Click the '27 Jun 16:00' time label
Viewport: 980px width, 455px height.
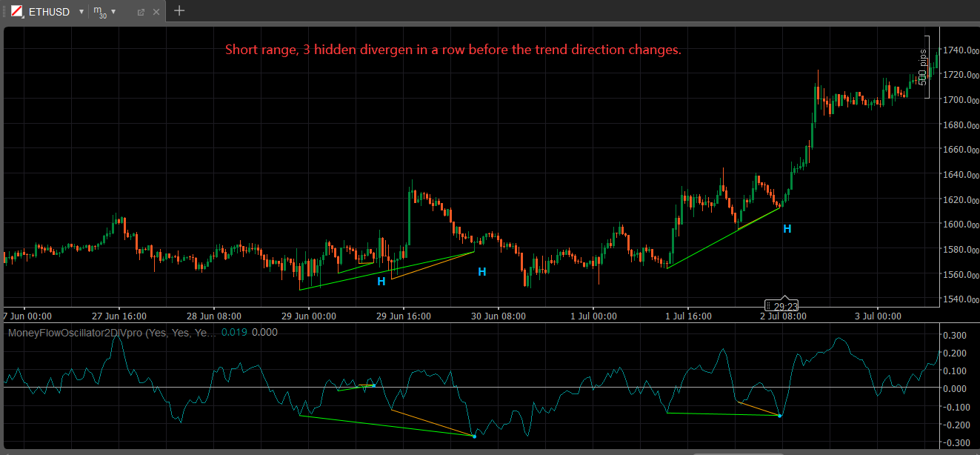coord(121,316)
